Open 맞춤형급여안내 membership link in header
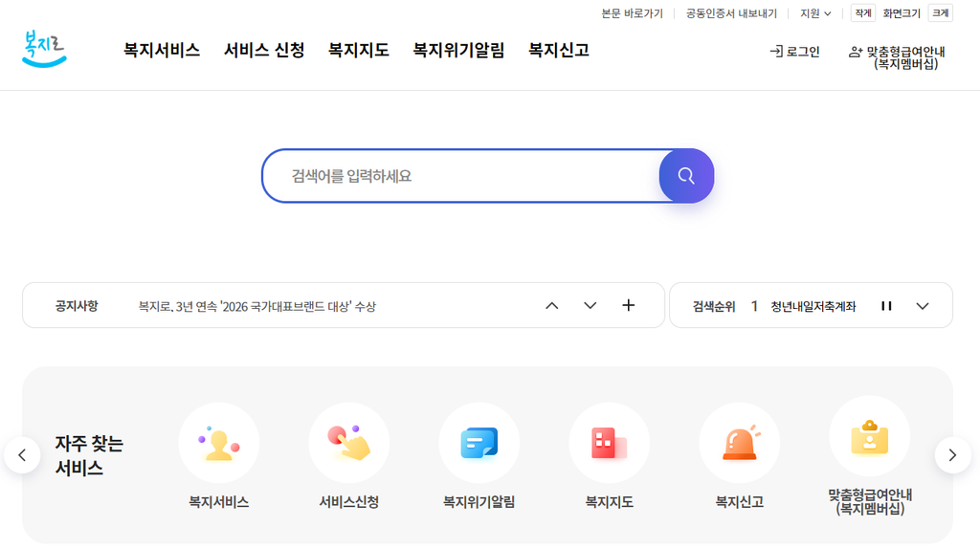The width and height of the screenshot is (980, 549). [x=897, y=57]
